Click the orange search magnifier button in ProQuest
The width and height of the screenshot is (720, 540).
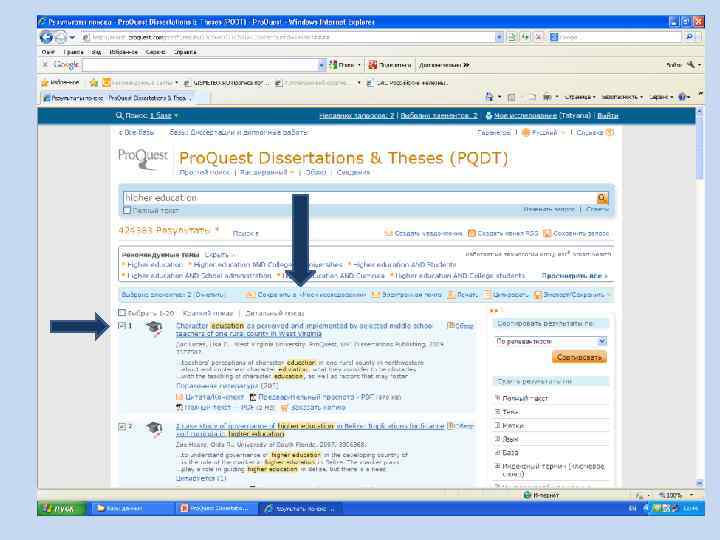click(602, 198)
